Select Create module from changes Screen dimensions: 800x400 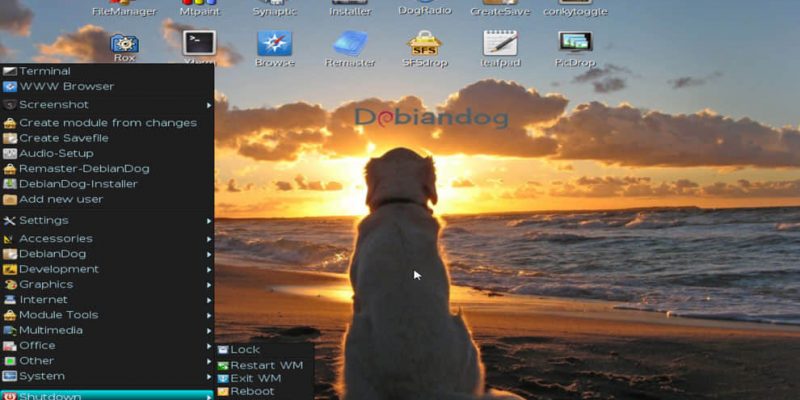(107, 123)
